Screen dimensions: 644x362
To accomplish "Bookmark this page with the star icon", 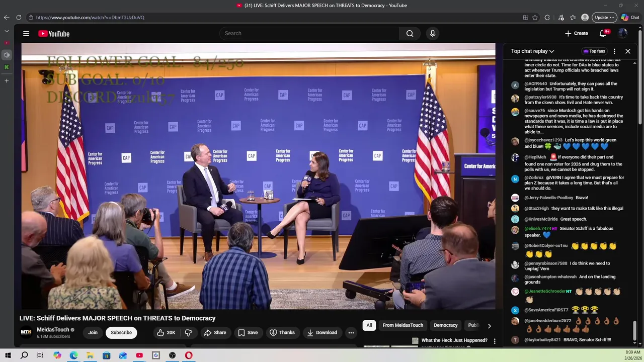I will coord(535,17).
